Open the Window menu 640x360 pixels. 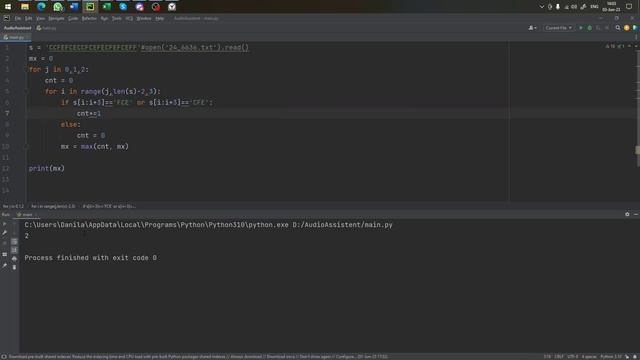tap(144, 18)
